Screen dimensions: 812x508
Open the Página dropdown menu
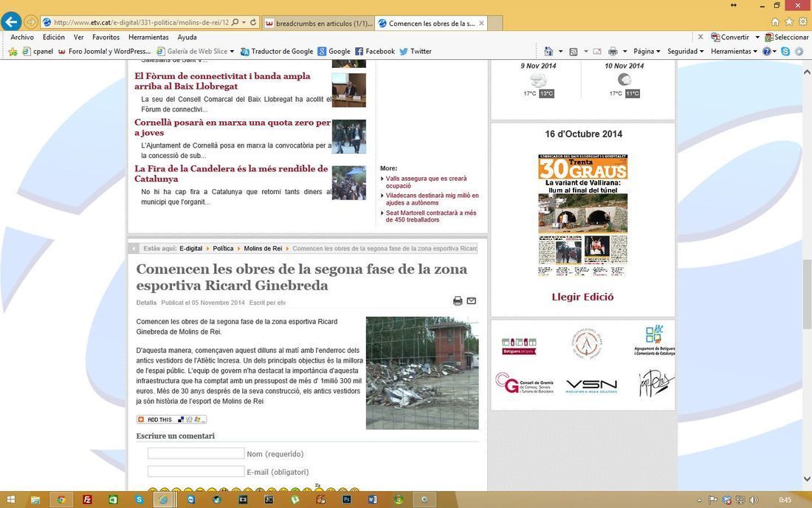pos(647,51)
